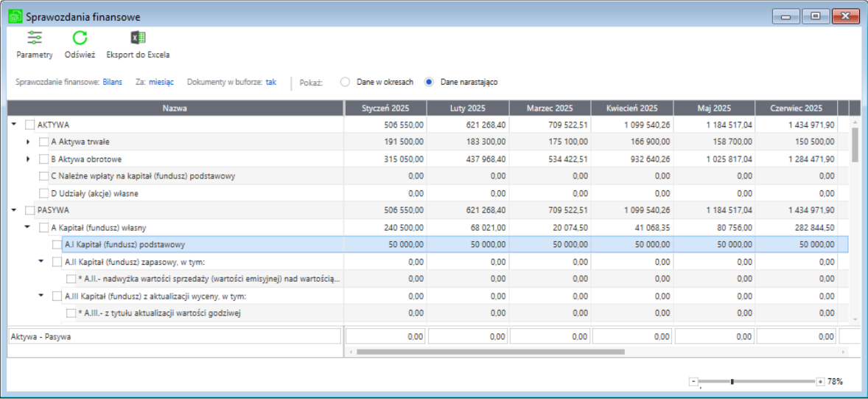The width and height of the screenshot is (868, 399).
Task: Click the green Odśwież refresh icon
Action: 80,38
